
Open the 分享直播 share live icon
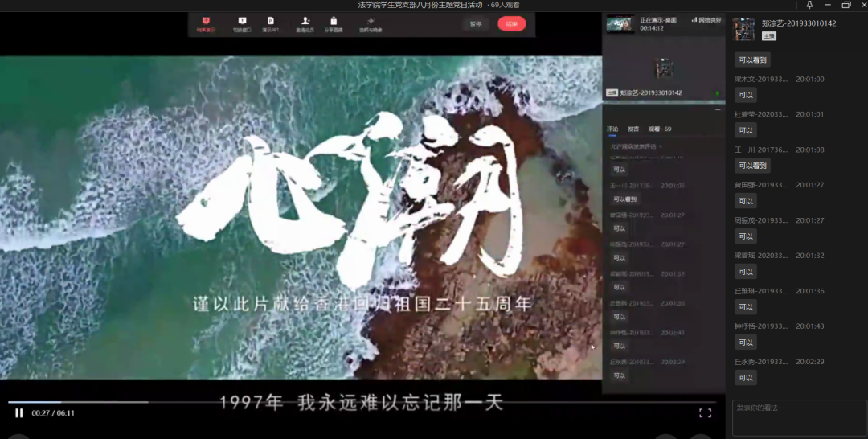[334, 21]
